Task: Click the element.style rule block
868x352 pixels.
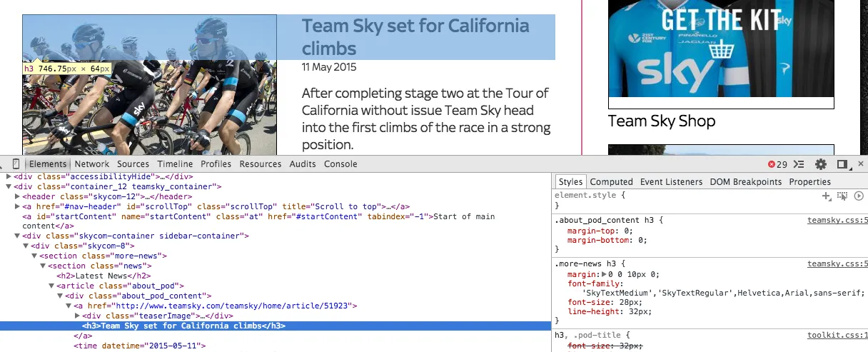Action: [710, 200]
